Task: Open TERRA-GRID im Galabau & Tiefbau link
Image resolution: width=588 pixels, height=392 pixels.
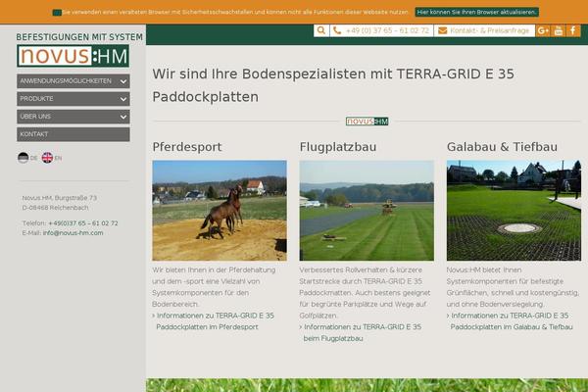Action: [x=510, y=321]
